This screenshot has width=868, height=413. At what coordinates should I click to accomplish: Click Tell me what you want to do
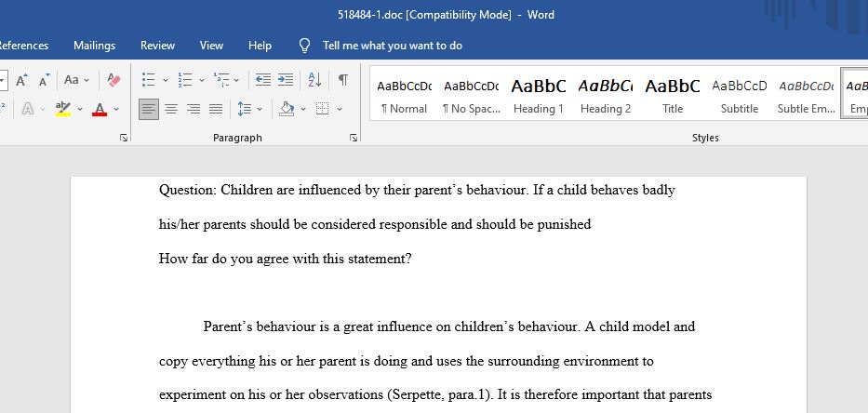point(393,46)
